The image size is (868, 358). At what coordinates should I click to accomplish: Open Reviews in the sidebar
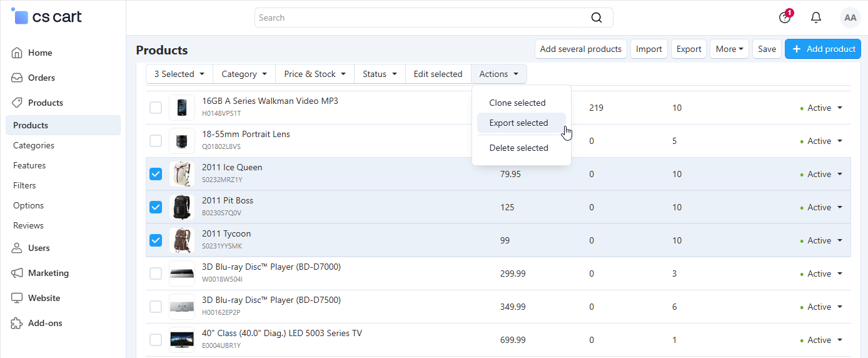[28, 225]
